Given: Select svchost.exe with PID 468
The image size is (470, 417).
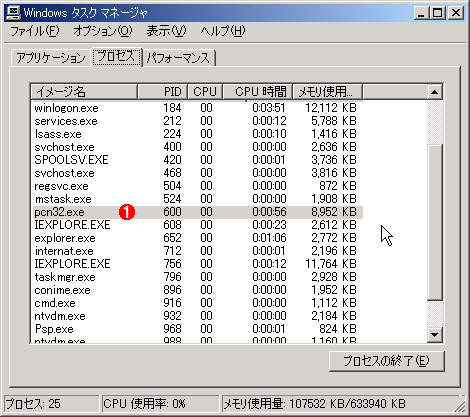Looking at the screenshot, I should click(197, 173).
